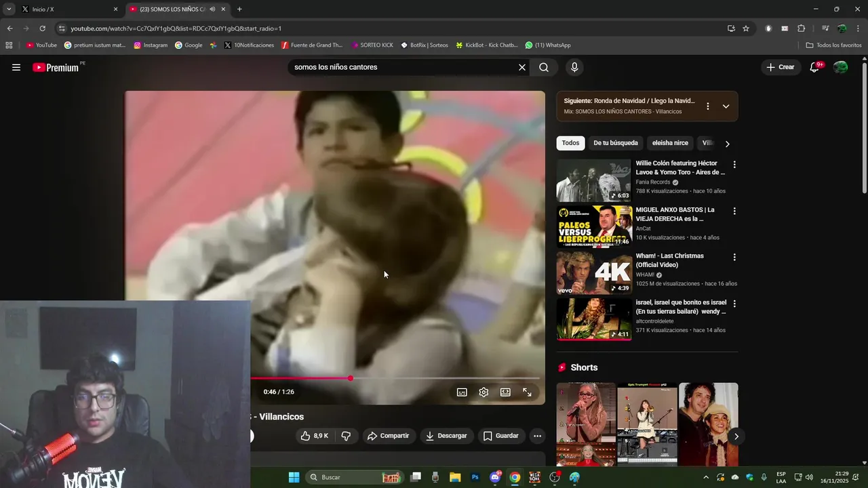
Task: Open Windows Start menu
Action: [x=294, y=477]
